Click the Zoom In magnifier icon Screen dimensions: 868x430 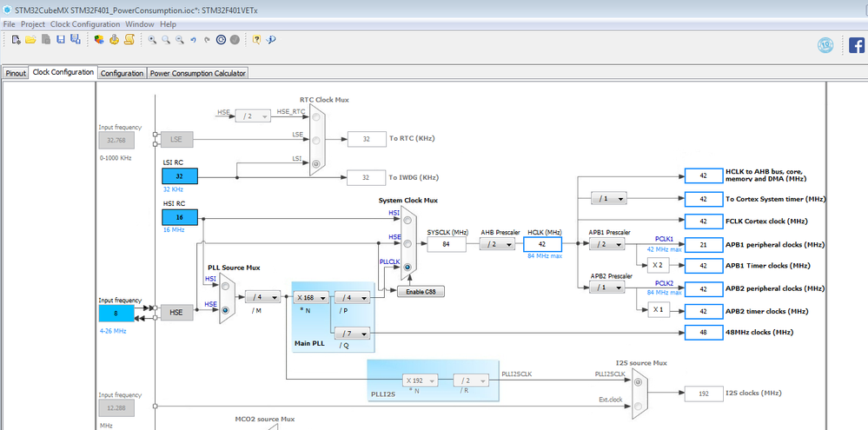click(152, 40)
